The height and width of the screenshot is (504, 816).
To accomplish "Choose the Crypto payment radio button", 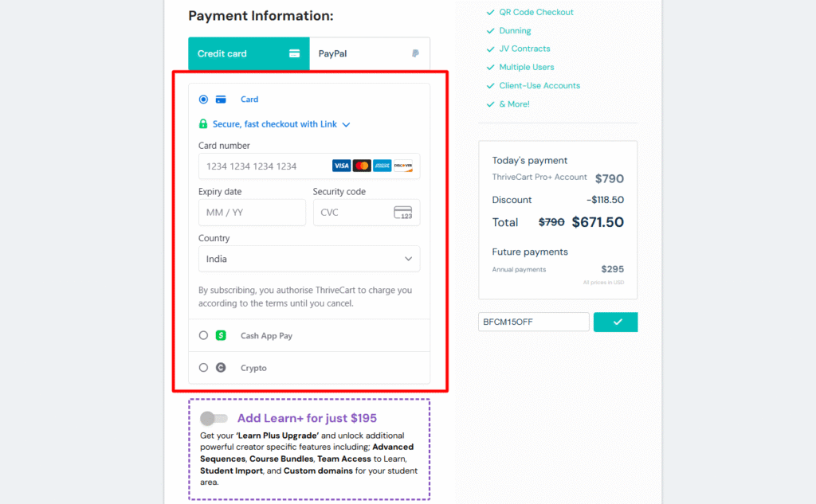I will 203,368.
